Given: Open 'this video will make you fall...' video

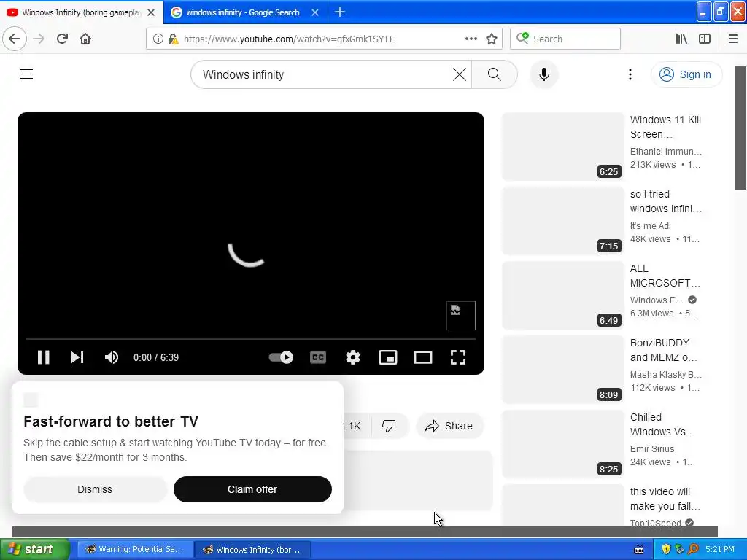Looking at the screenshot, I should [x=665, y=499].
